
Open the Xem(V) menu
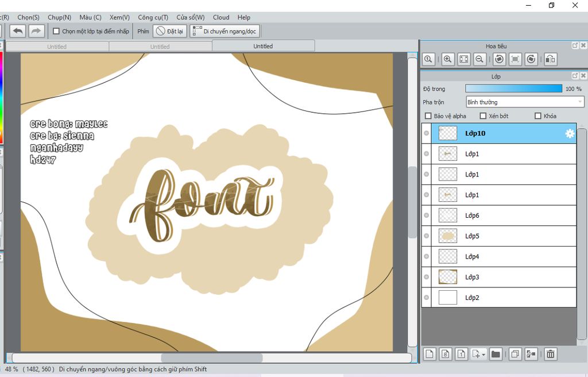(x=119, y=17)
